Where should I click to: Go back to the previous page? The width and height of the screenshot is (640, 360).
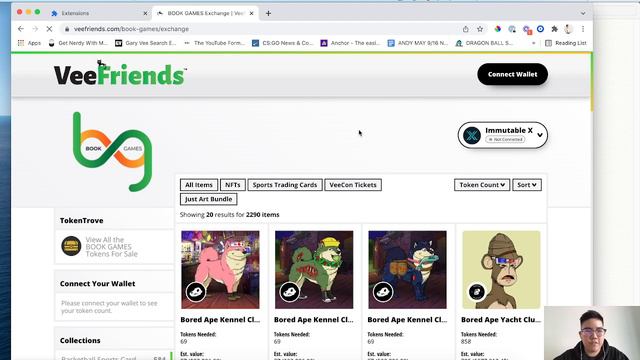pos(21,29)
